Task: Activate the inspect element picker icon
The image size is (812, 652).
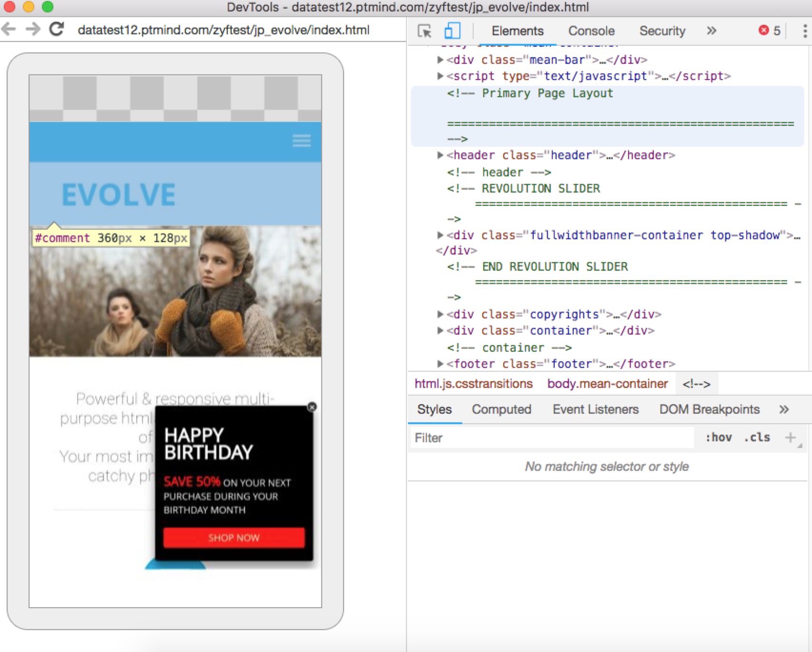Action: click(424, 31)
